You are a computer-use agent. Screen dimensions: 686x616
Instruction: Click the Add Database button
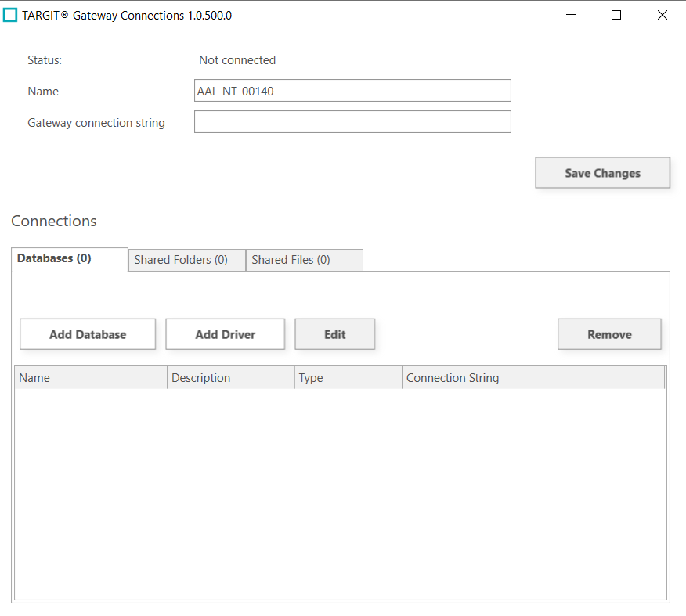pos(88,334)
